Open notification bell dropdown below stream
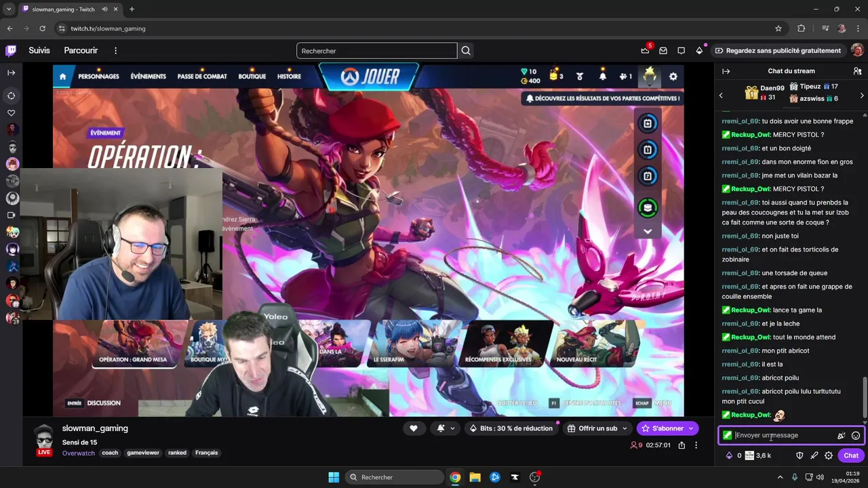Screen dimensions: 868x488 [445, 428]
